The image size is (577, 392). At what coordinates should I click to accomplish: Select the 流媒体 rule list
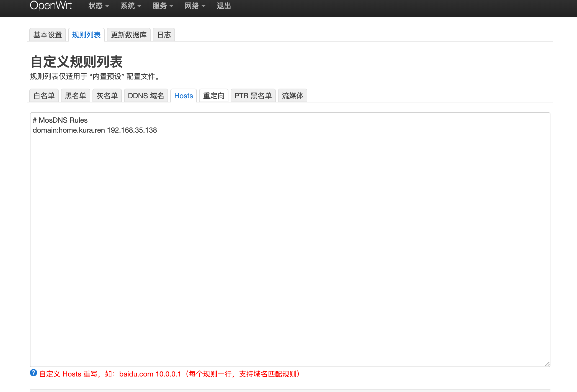click(292, 96)
